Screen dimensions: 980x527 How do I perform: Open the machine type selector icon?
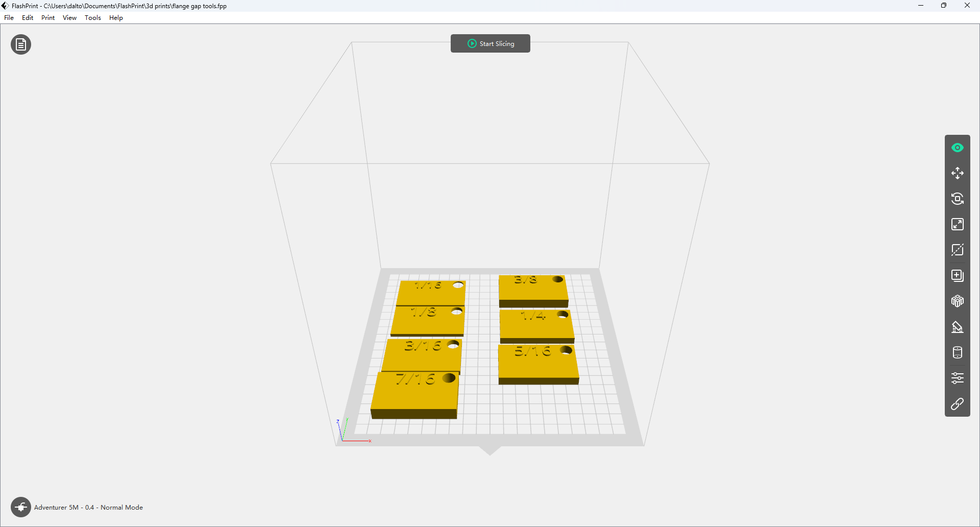[21, 507]
